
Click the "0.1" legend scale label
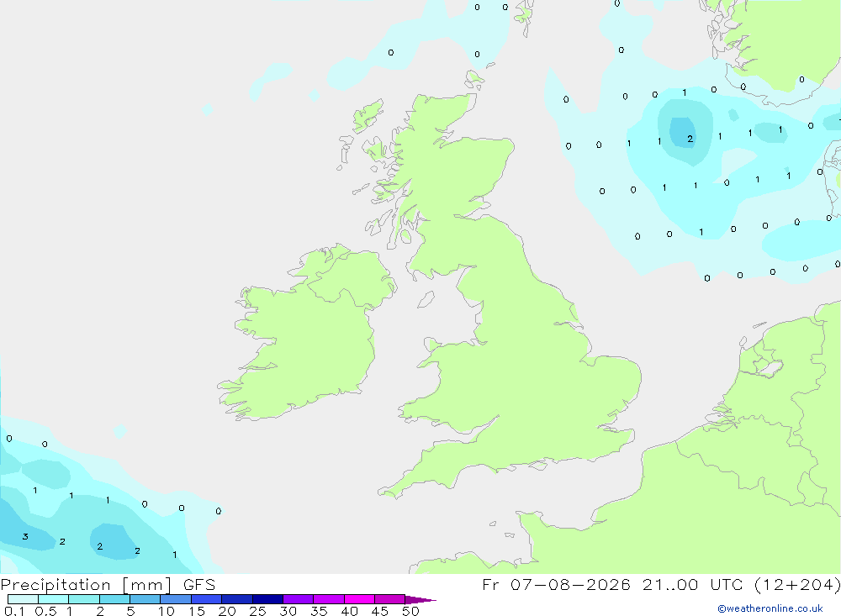(x=14, y=611)
